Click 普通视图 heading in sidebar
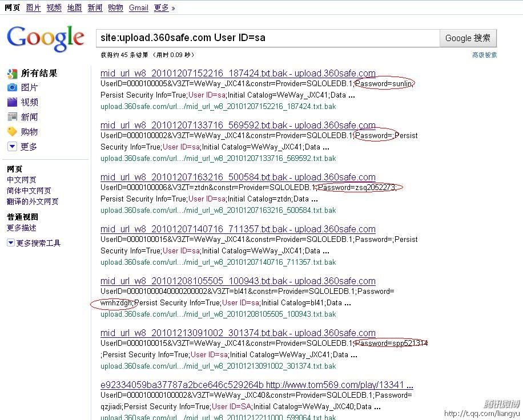523x420 pixels. [x=22, y=217]
